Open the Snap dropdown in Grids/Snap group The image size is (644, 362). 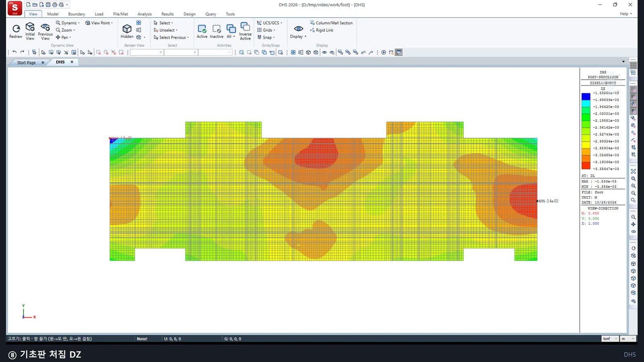point(266,37)
